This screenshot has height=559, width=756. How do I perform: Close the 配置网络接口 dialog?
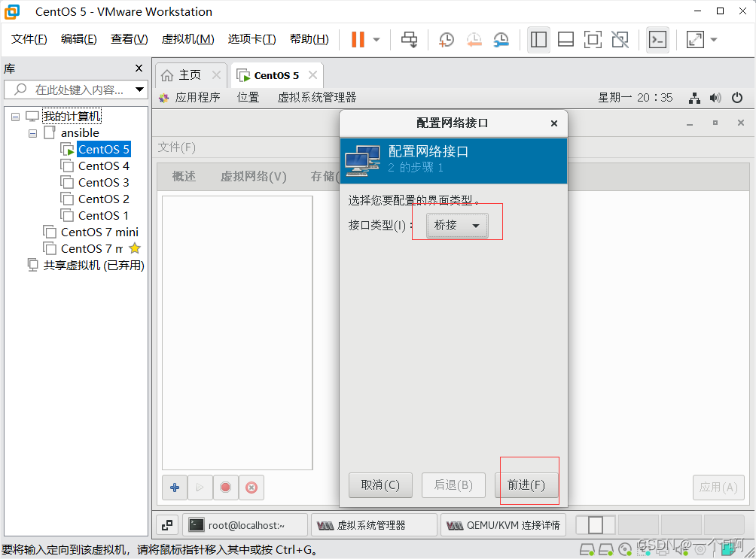point(554,123)
